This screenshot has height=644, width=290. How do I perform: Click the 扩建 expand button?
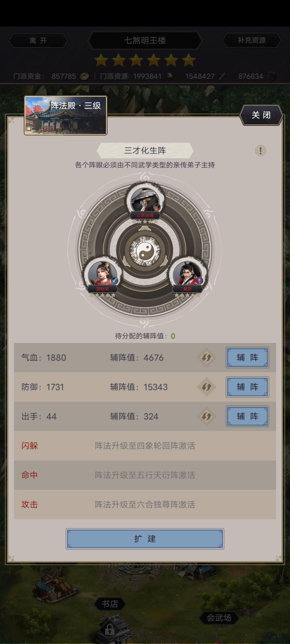pyautogui.click(x=145, y=539)
